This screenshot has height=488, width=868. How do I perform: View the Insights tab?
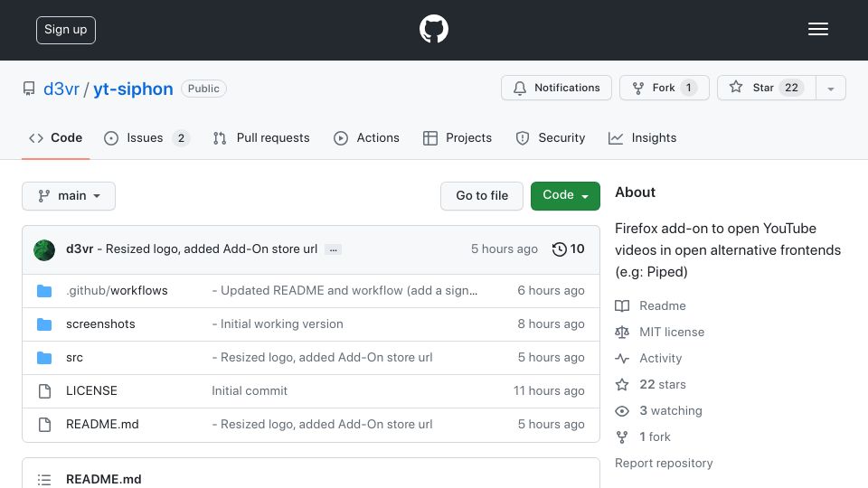(x=642, y=137)
